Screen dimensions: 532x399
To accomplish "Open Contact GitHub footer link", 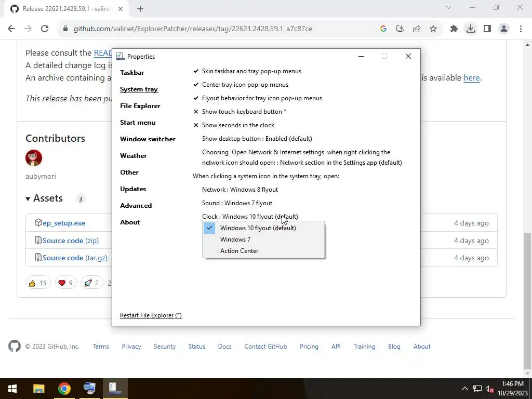I will 265,347.
